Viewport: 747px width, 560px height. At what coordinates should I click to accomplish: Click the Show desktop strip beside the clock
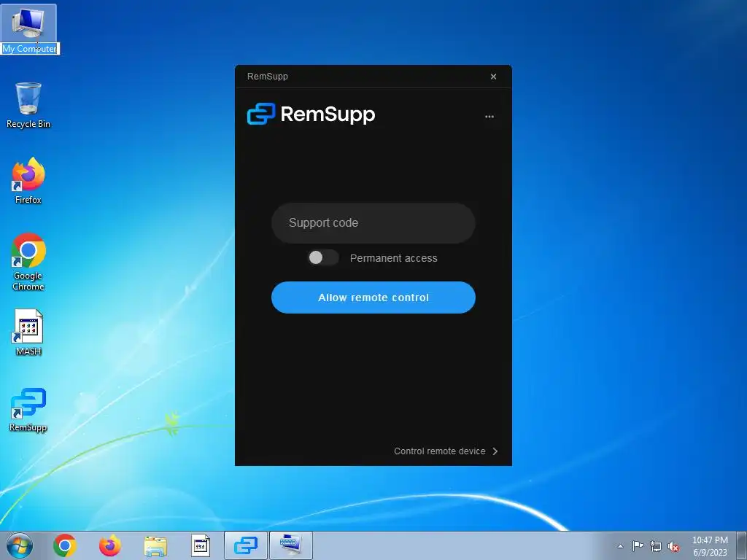(x=742, y=545)
